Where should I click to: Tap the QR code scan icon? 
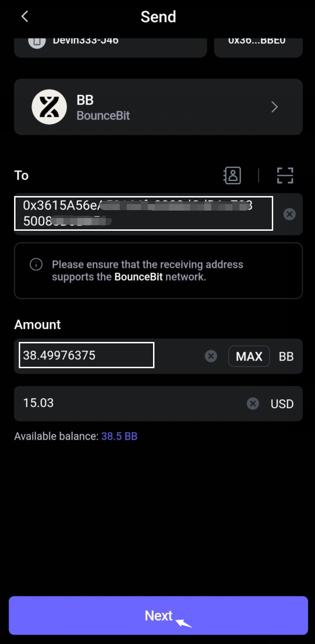point(285,175)
